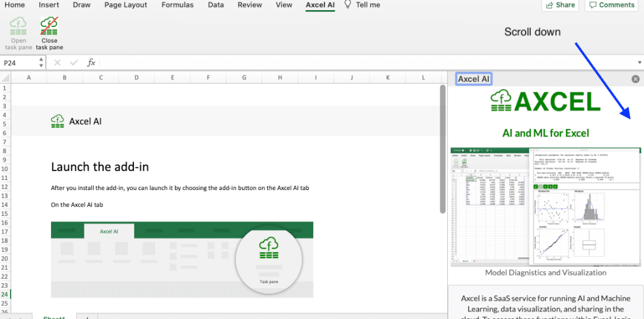Image resolution: width=644 pixels, height=319 pixels.
Task: Select the Review tab
Action: pyautogui.click(x=250, y=5)
